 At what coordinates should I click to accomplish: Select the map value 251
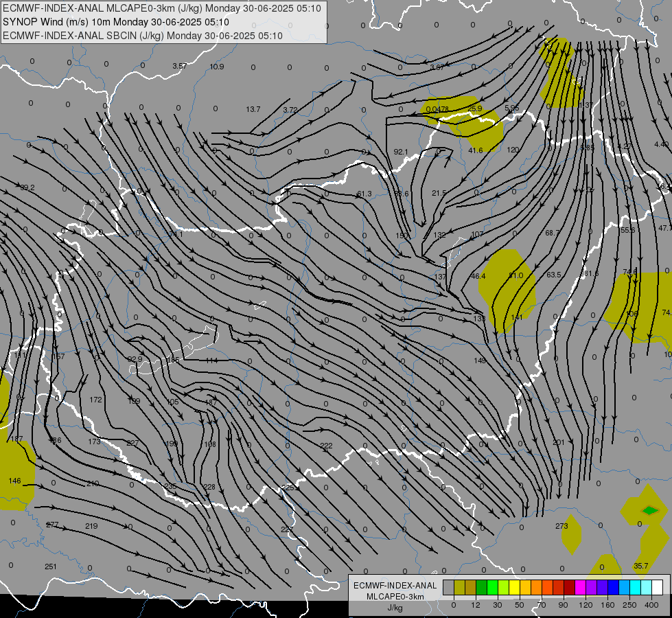coord(51,566)
